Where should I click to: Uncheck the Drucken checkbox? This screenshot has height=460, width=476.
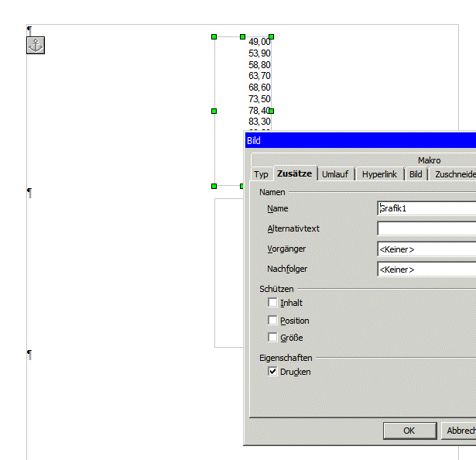272,371
